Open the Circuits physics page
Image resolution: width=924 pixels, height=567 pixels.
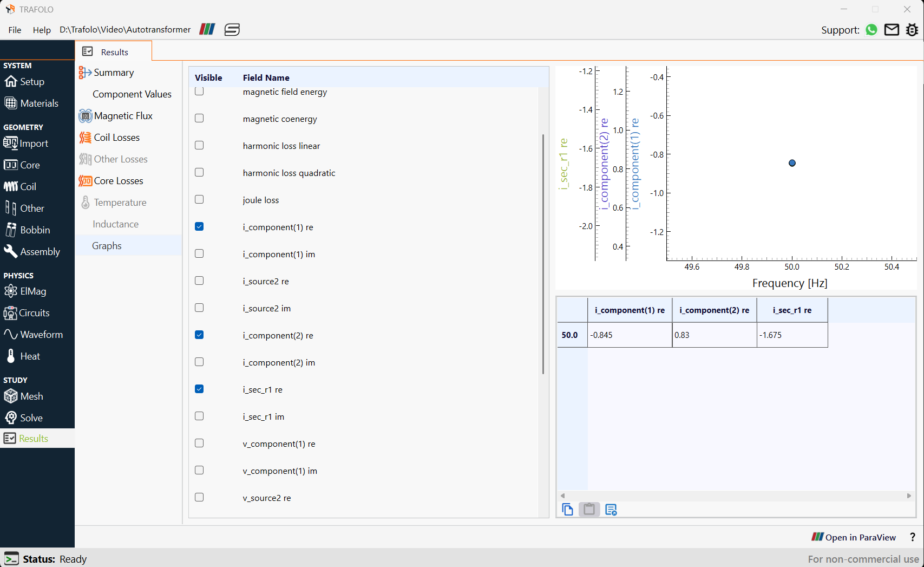point(27,313)
